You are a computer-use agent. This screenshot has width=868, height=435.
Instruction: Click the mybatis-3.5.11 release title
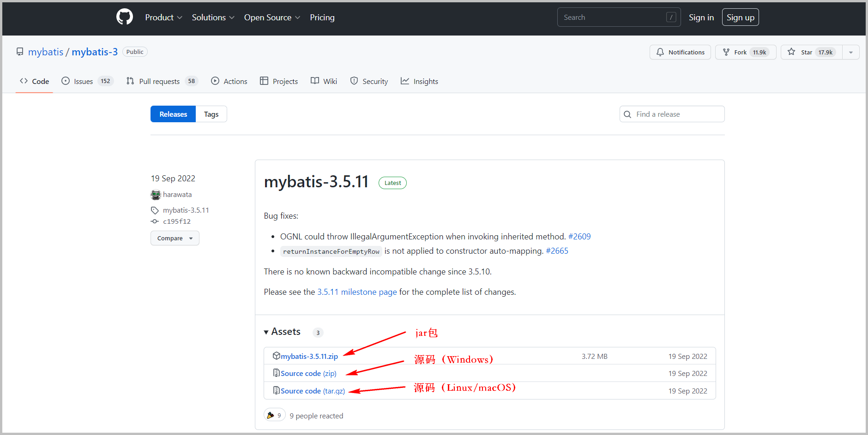coord(316,182)
